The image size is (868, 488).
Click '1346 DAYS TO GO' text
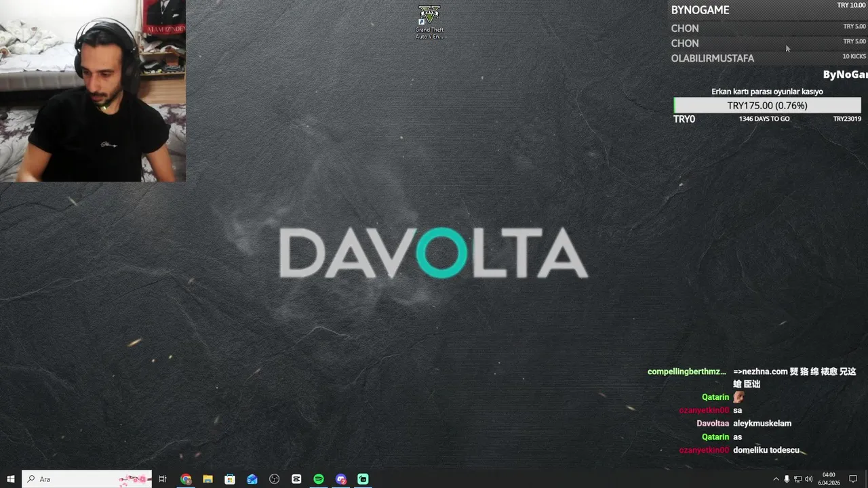[x=764, y=119]
